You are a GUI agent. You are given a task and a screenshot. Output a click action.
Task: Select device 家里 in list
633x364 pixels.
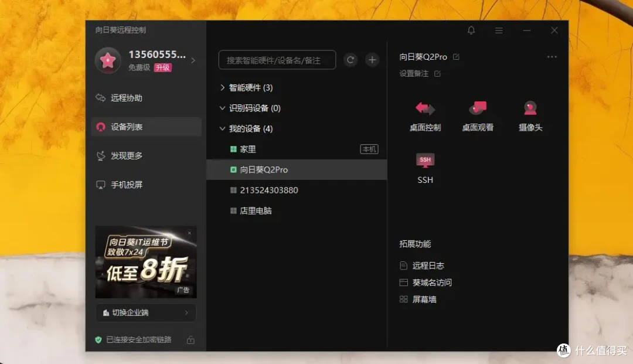pos(297,149)
